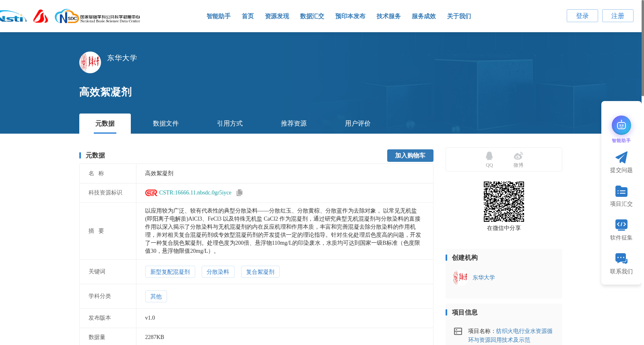This screenshot has height=345, width=644.
Task: Select the 元数据 tab
Action: (x=105, y=124)
